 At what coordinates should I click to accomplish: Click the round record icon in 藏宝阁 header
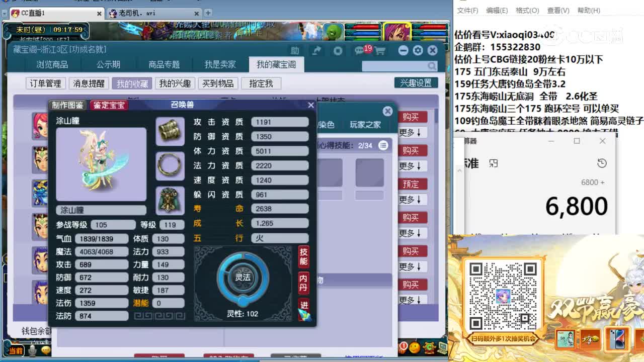tap(338, 50)
